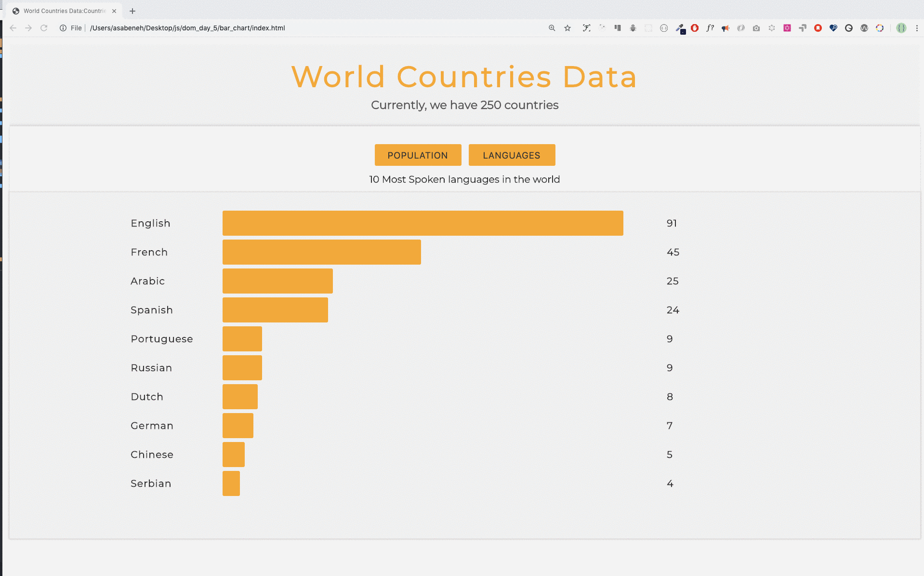This screenshot has width=924, height=576.
Task: Open the bug debugger extension icon
Action: click(633, 28)
